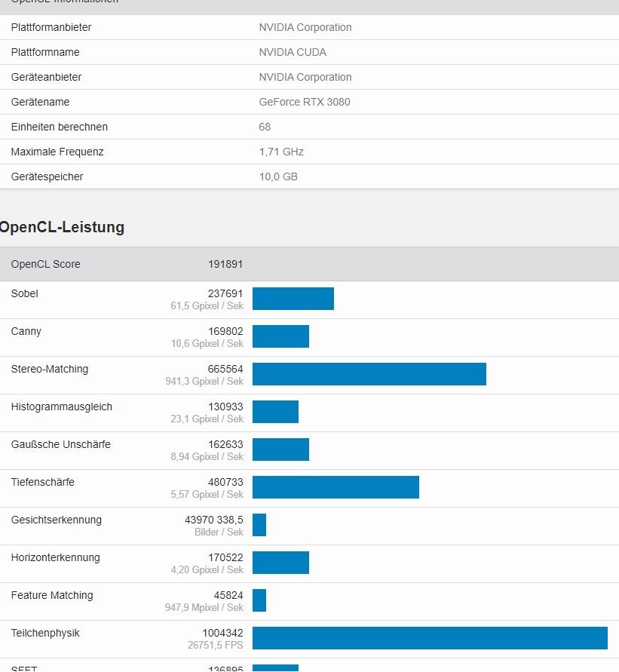The height and width of the screenshot is (672, 619).
Task: Select NVIDIA Corporation value beside Plattformanbieter
Action: [x=305, y=27]
